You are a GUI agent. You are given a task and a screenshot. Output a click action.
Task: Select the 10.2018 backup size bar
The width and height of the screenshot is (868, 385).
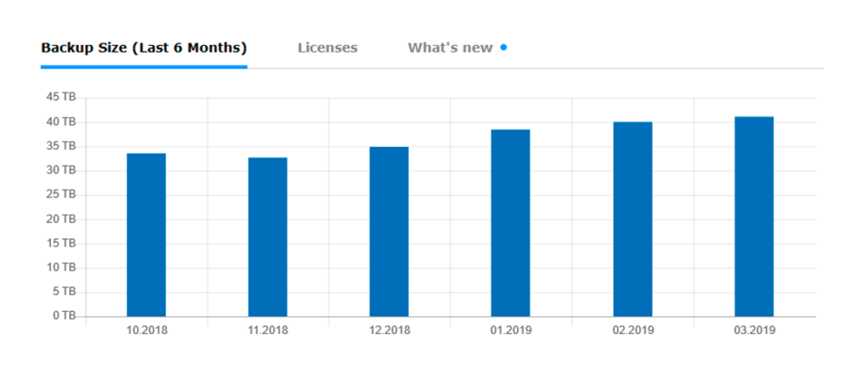(x=146, y=235)
